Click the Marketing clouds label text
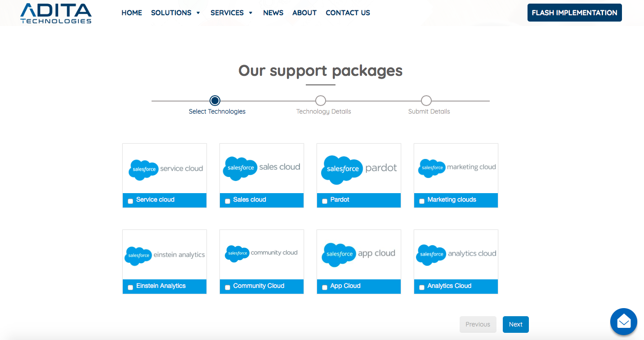 click(x=452, y=199)
